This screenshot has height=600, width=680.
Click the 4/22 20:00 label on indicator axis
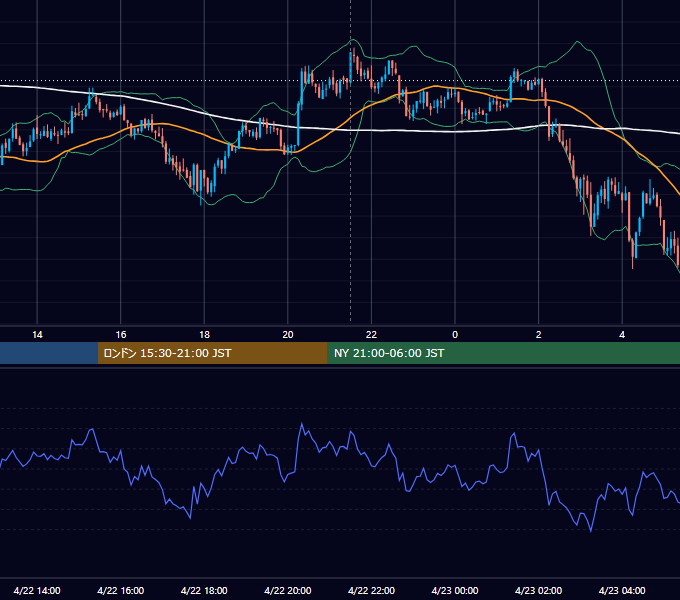(x=288, y=590)
